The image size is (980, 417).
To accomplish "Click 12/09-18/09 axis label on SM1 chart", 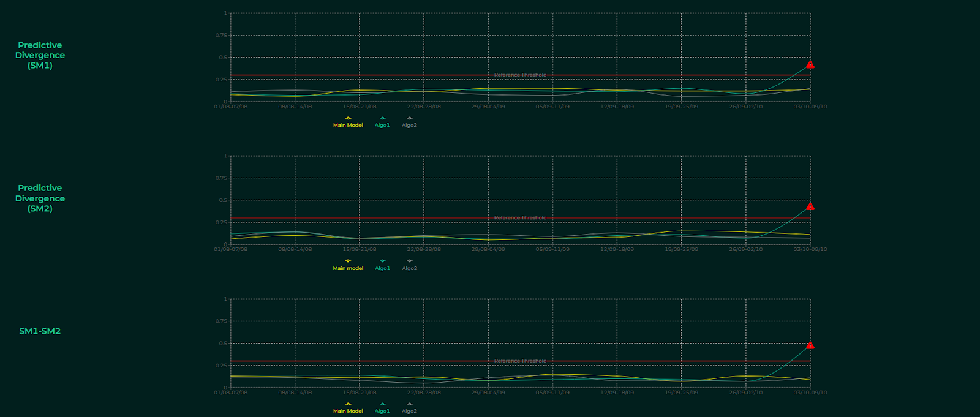I will (617, 107).
